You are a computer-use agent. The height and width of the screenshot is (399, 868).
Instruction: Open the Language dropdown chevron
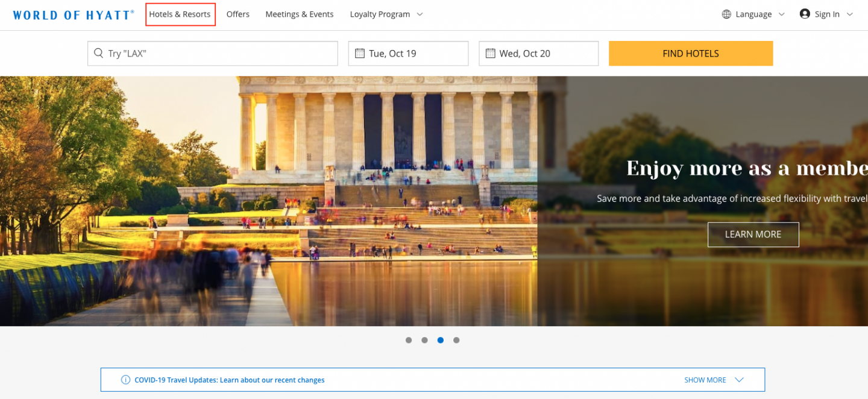[782, 14]
